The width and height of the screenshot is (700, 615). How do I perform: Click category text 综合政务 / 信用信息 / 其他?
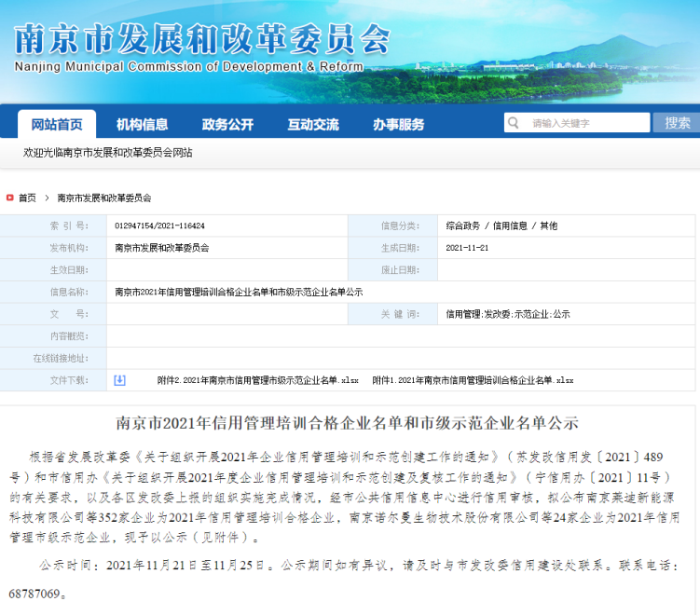(x=501, y=225)
